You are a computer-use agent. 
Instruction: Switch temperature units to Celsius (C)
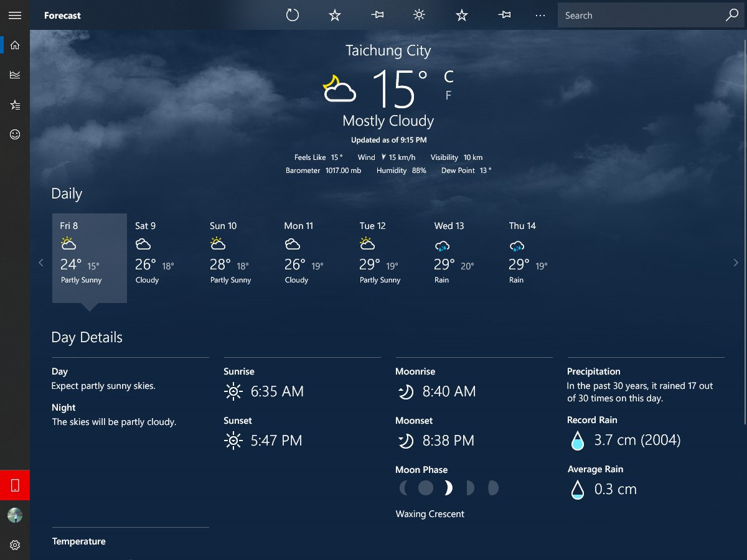click(x=448, y=77)
